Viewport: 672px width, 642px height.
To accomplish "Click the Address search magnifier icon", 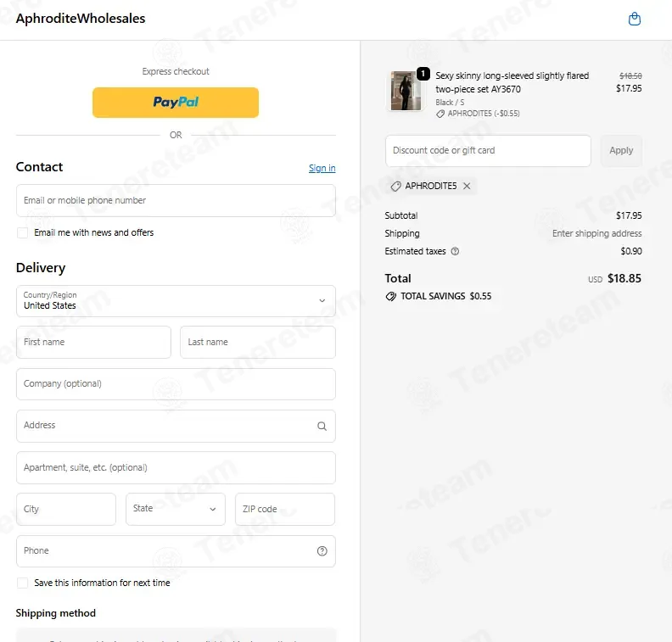I will click(322, 426).
